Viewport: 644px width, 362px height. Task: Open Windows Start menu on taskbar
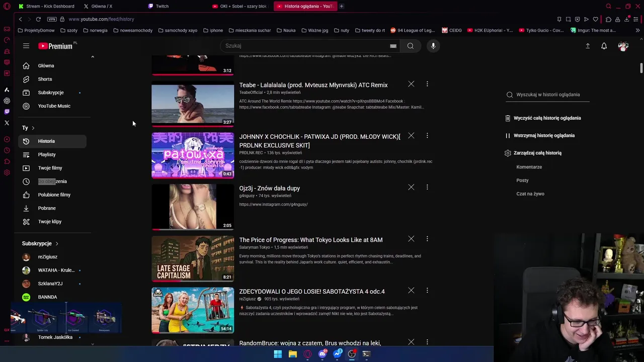(x=278, y=354)
